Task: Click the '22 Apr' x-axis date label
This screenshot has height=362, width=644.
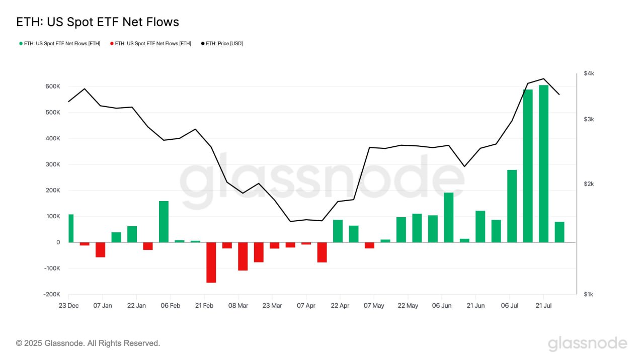Action: 341,306
